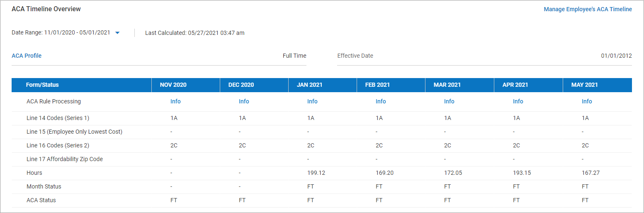Open Info link under FEB 2021

[x=381, y=101]
